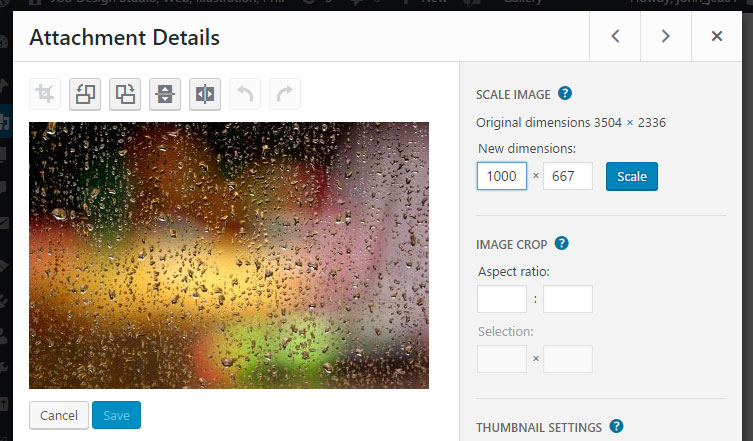Close the Attachment Details dialog
Screen dimensions: 753x441
(x=717, y=36)
